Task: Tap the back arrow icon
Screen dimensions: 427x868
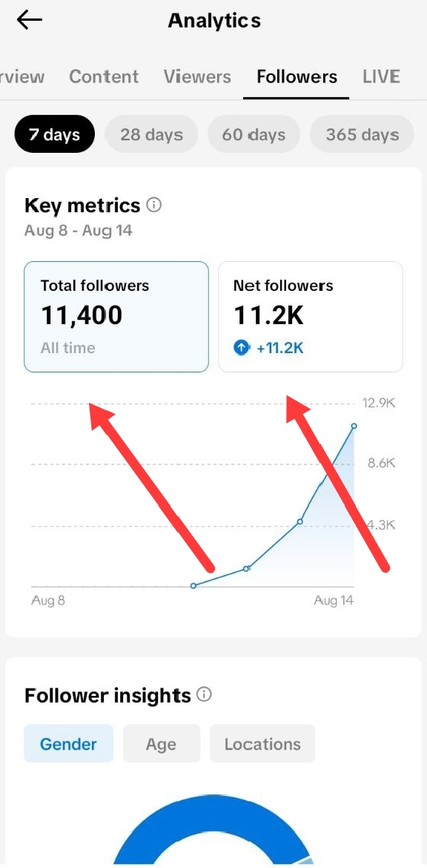Action: [30, 21]
